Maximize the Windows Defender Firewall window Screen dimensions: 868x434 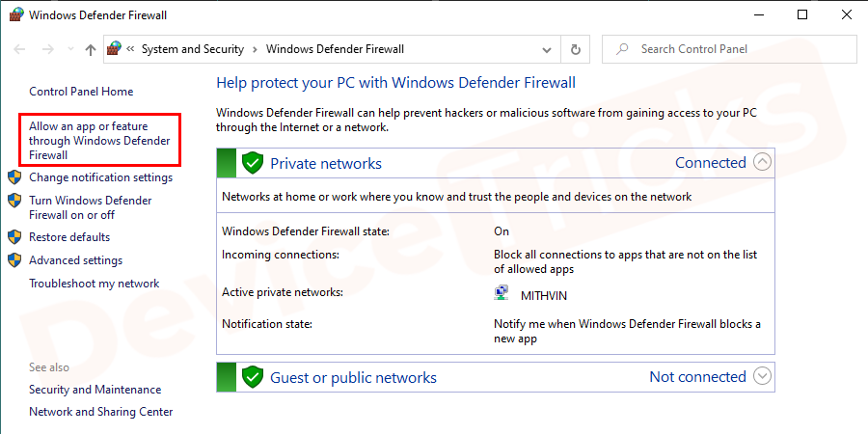coord(802,14)
